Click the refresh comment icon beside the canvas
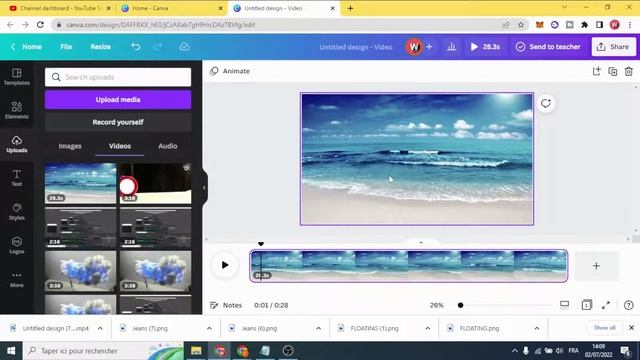Image resolution: width=640 pixels, height=360 pixels. (x=546, y=103)
